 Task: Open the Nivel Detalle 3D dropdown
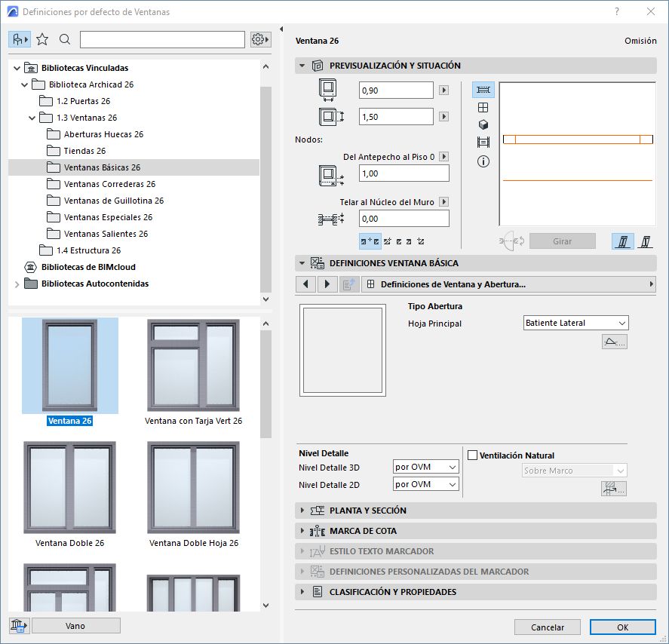(x=426, y=467)
